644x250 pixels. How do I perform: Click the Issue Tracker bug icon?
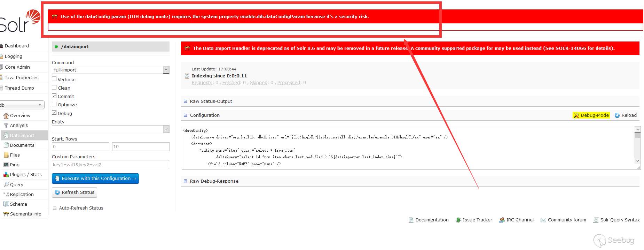[458, 220]
